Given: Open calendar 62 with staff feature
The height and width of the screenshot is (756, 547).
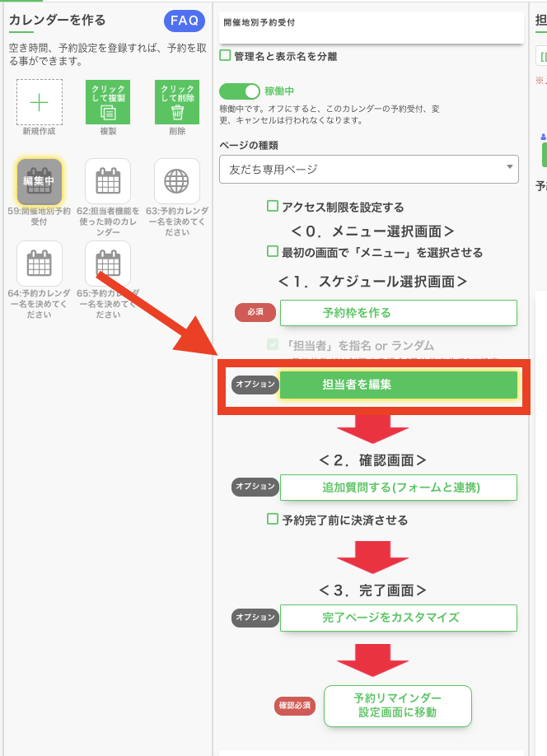Looking at the screenshot, I should click(108, 181).
